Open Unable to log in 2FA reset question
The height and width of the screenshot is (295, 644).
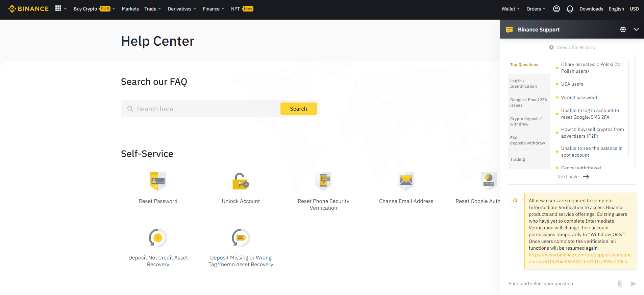click(x=590, y=114)
